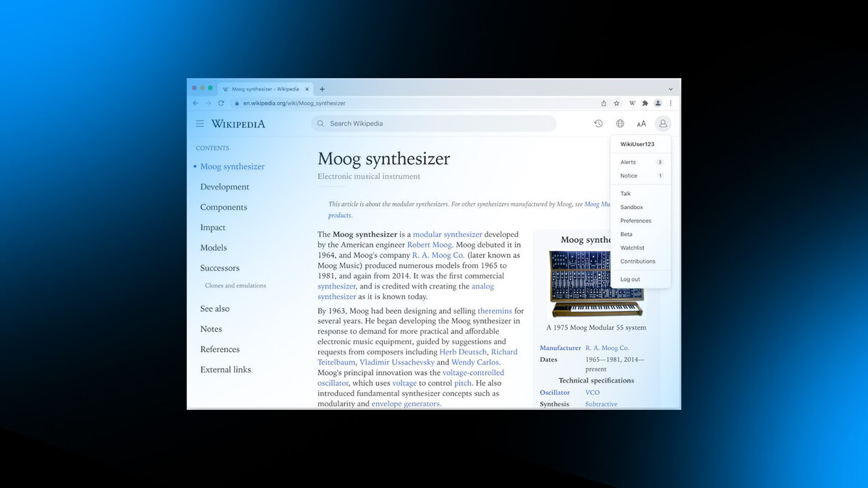
Task: Bookmark the page with the star icon
Action: [617, 103]
